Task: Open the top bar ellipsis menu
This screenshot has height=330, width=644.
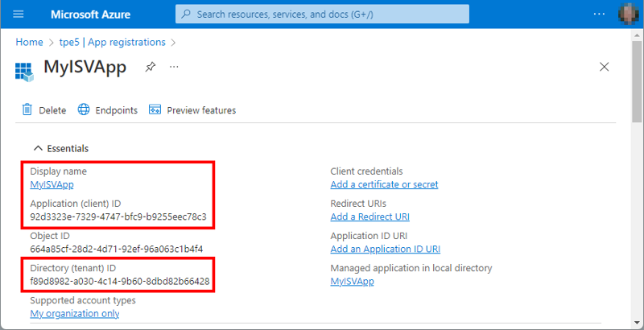Action: point(599,14)
